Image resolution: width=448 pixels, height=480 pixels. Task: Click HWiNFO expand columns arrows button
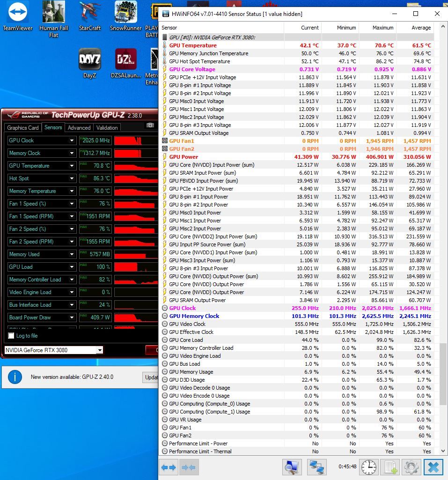click(169, 467)
